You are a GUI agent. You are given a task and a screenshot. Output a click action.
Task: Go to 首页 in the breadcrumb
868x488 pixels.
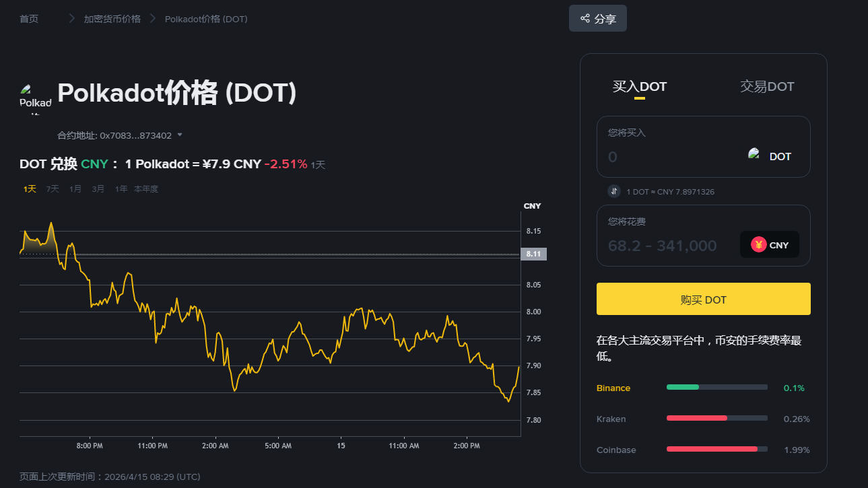[29, 19]
